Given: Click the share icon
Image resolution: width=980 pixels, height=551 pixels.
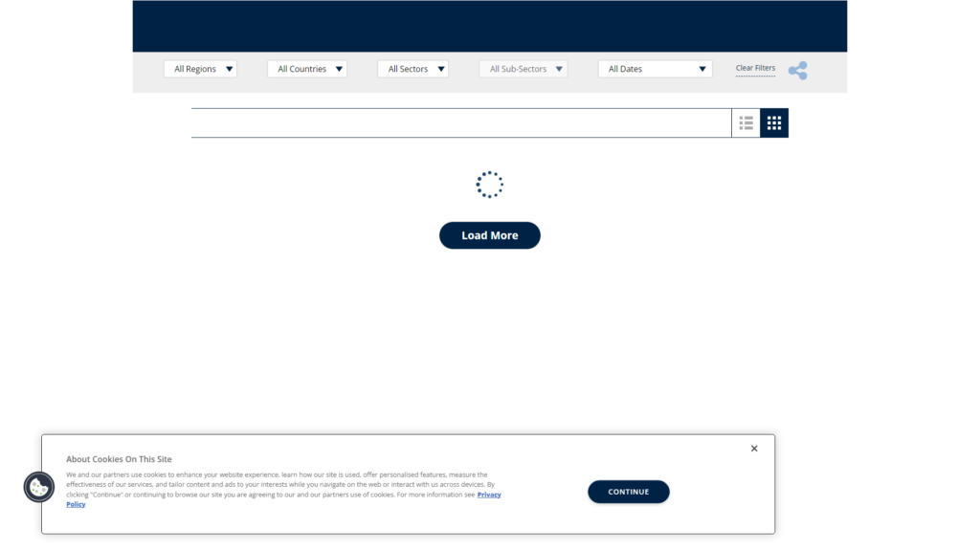Looking at the screenshot, I should [x=797, y=71].
